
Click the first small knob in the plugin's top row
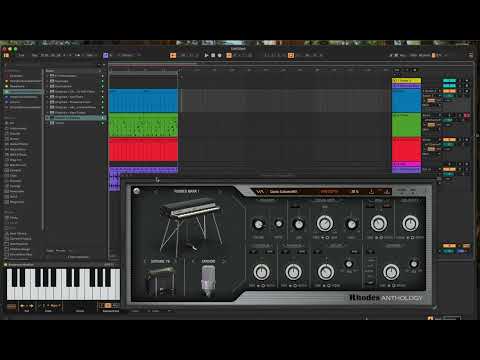click(x=258, y=224)
